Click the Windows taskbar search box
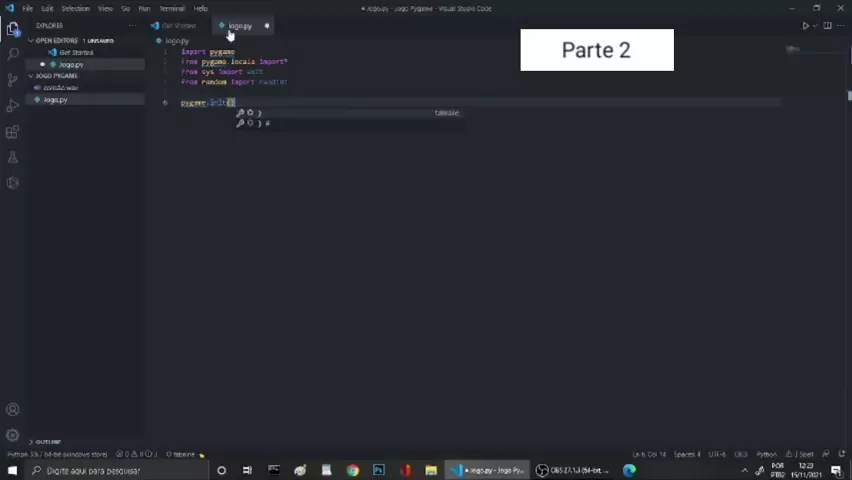Viewport: 852px width, 480px height. coord(117,470)
